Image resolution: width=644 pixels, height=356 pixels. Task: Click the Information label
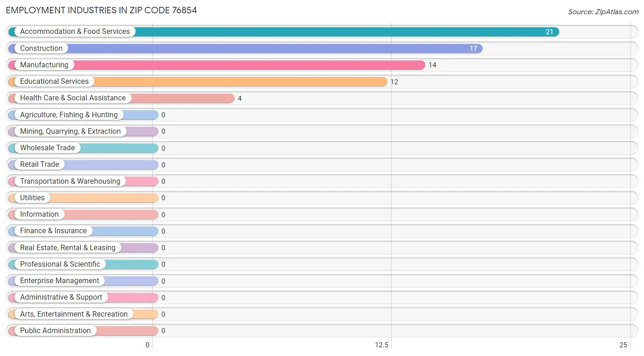(x=39, y=214)
